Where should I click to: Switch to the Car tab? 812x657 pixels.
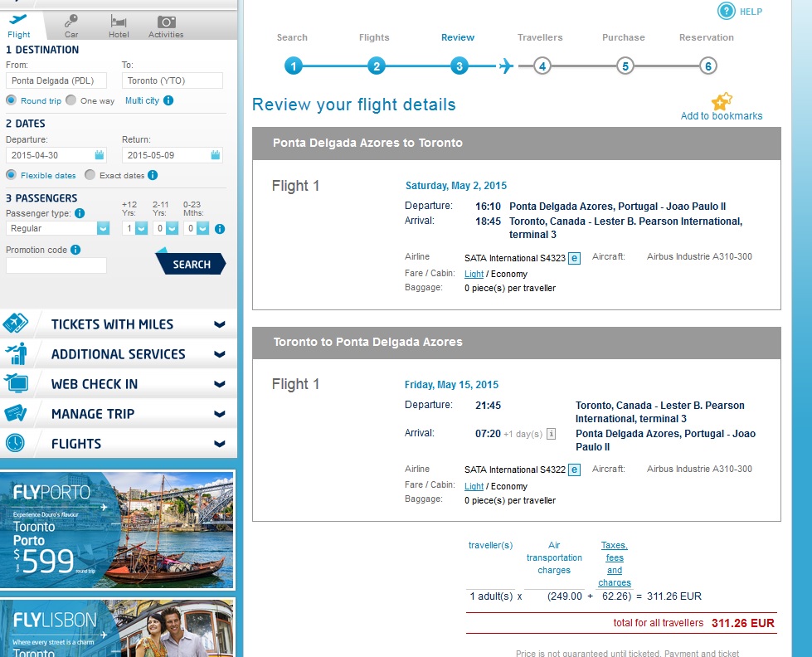[71, 27]
